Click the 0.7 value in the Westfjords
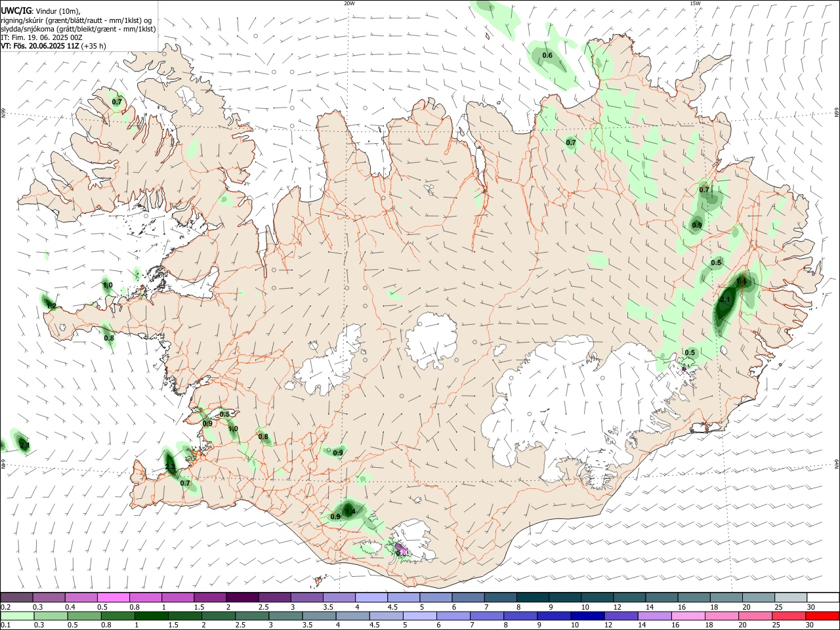 point(117,102)
